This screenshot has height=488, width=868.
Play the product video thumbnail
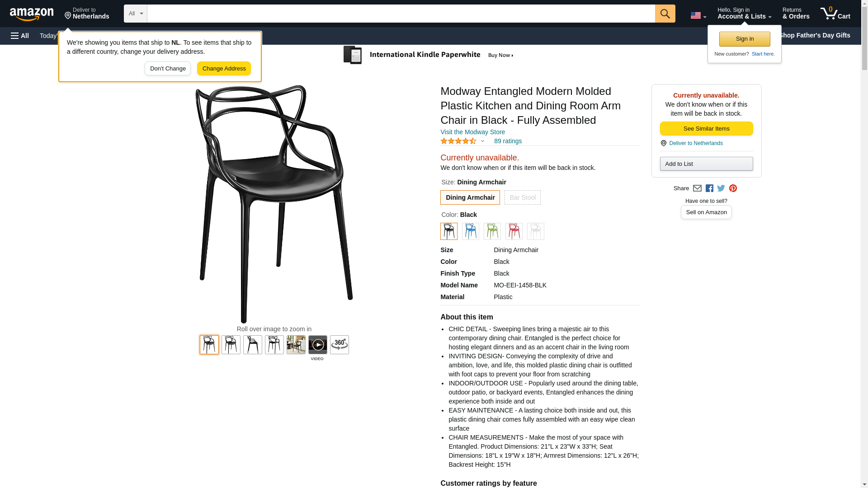coord(317,345)
